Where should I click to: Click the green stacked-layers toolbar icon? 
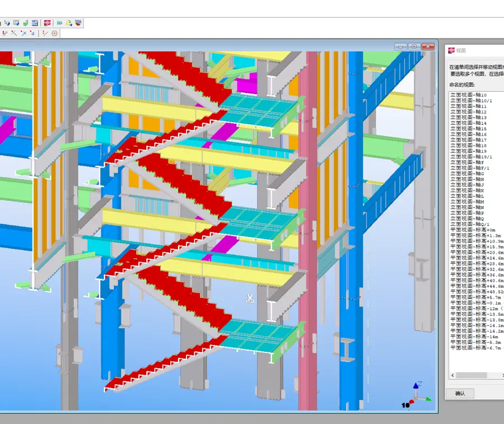[x=26, y=23]
